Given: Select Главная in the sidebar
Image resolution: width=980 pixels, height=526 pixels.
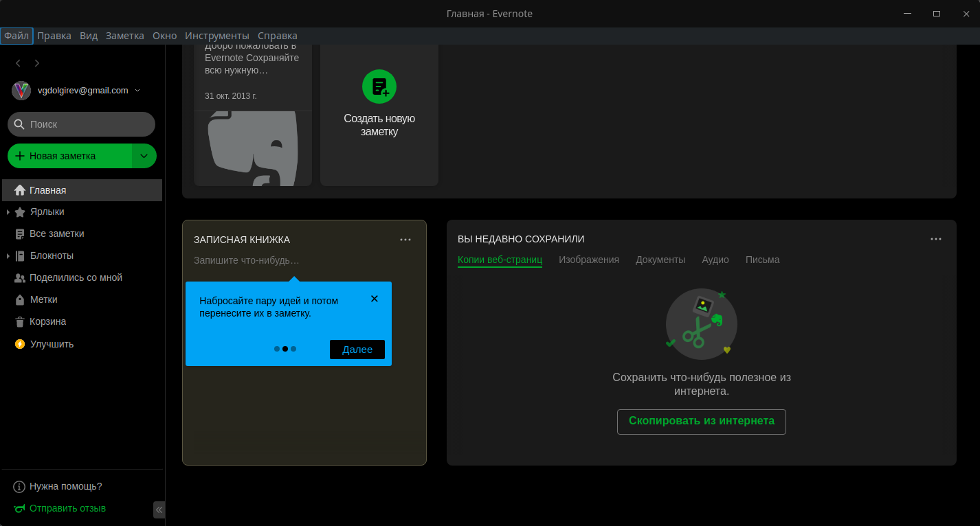Looking at the screenshot, I should click(82, 190).
